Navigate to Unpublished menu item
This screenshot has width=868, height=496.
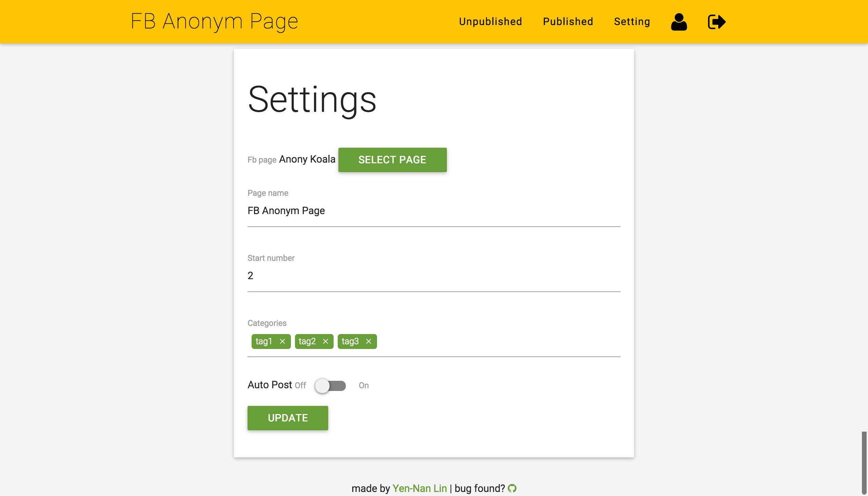(x=491, y=21)
